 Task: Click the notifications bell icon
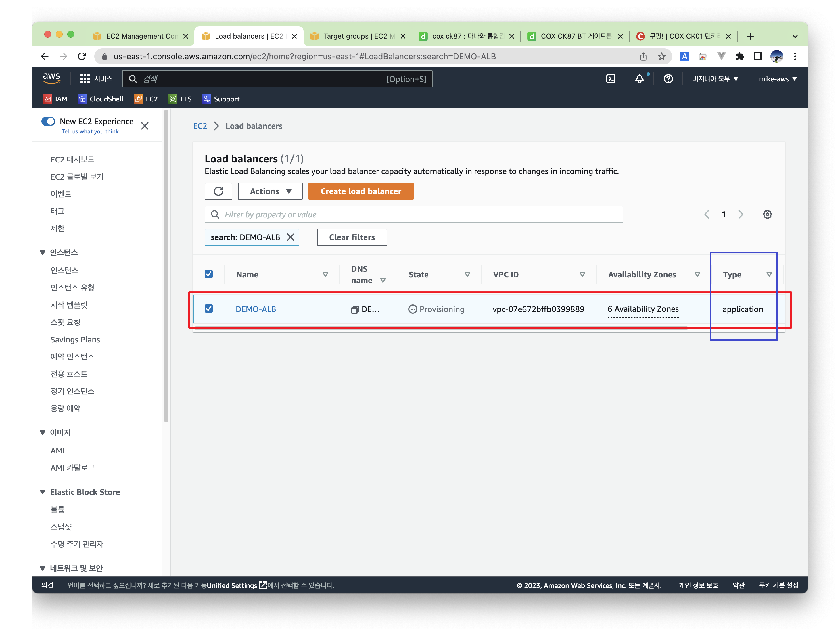(x=640, y=79)
